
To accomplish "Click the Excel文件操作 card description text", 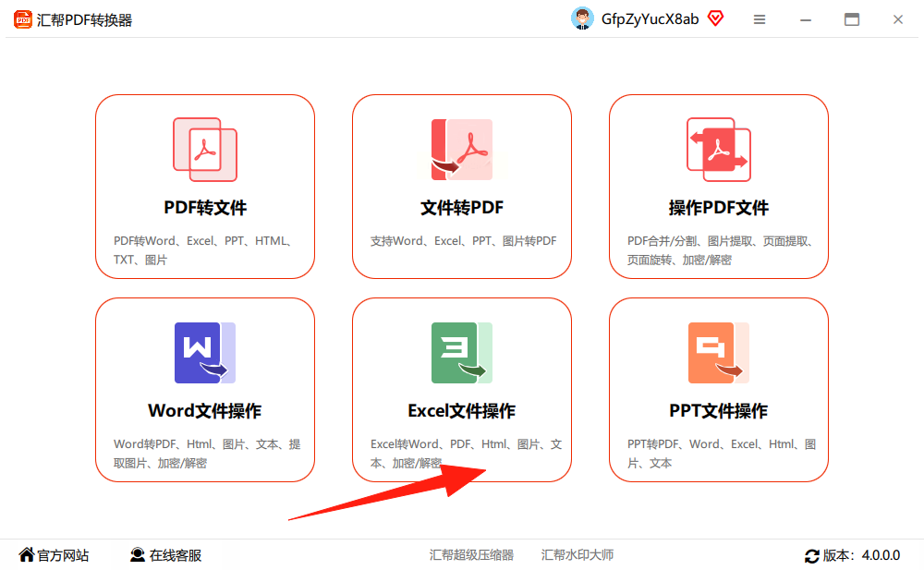I will [466, 454].
